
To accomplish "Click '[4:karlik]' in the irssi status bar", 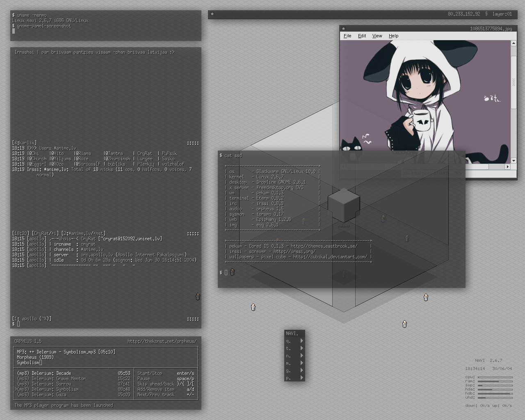I will click(24, 143).
